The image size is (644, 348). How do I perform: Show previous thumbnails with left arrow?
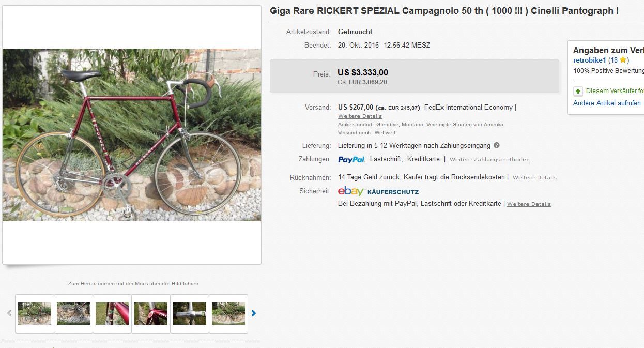pos(9,313)
